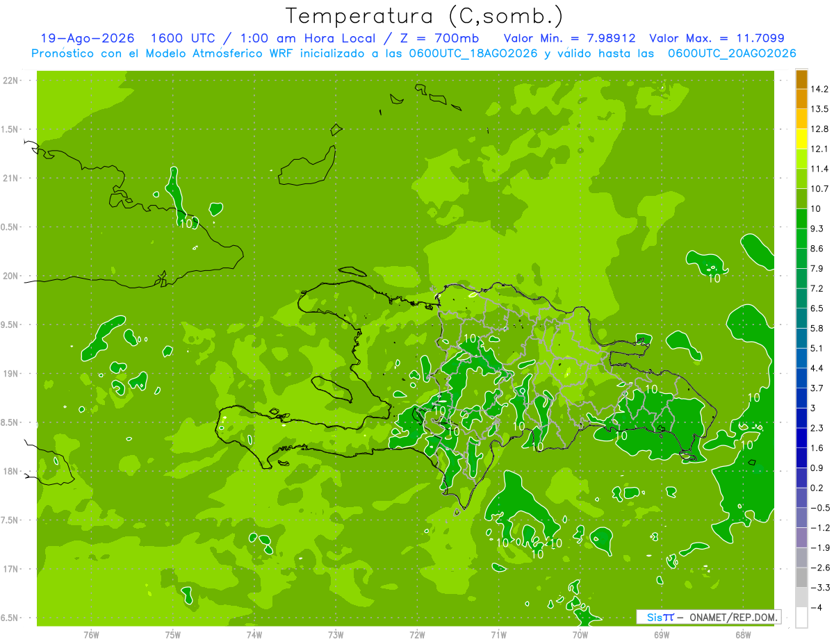Pick gray legend swatch between -3.3 and -2.6
This screenshot has height=644, width=834.
coord(801,577)
